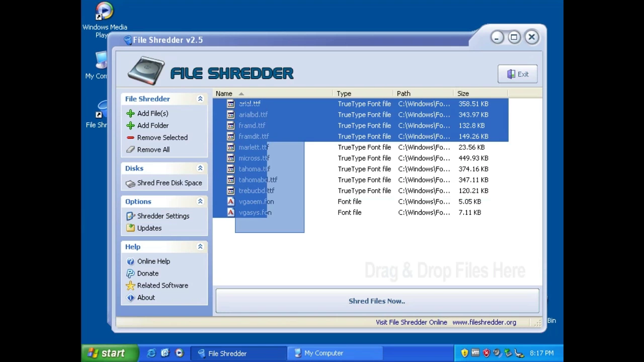Click Shred Files Now button
This screenshot has height=362, width=644.
tap(377, 301)
